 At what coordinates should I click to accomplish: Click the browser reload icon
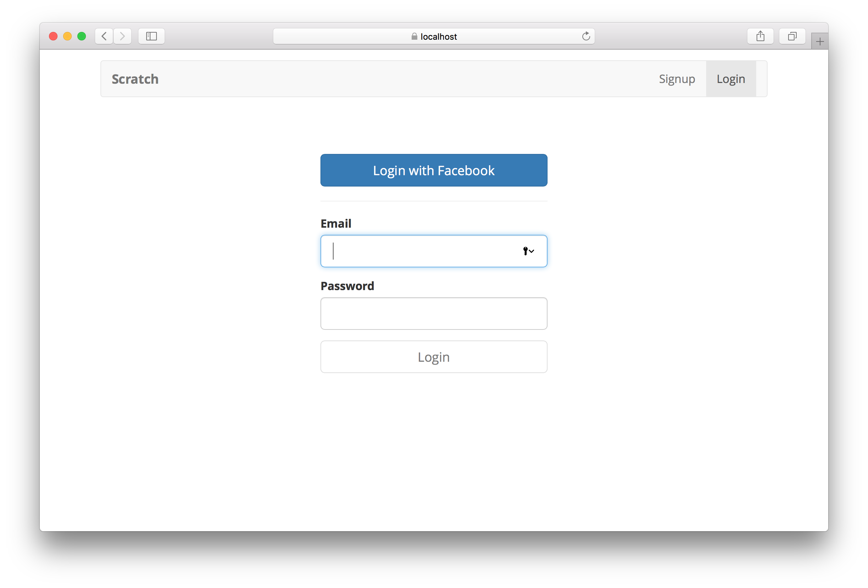click(586, 36)
